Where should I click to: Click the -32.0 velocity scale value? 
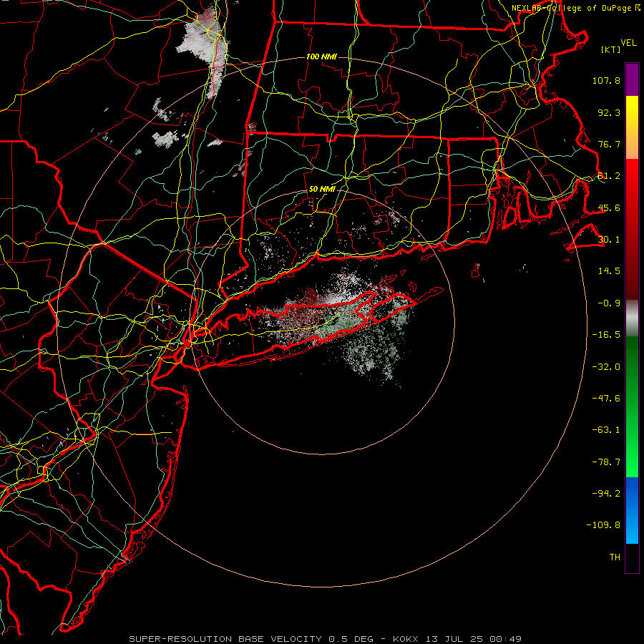(x=606, y=367)
